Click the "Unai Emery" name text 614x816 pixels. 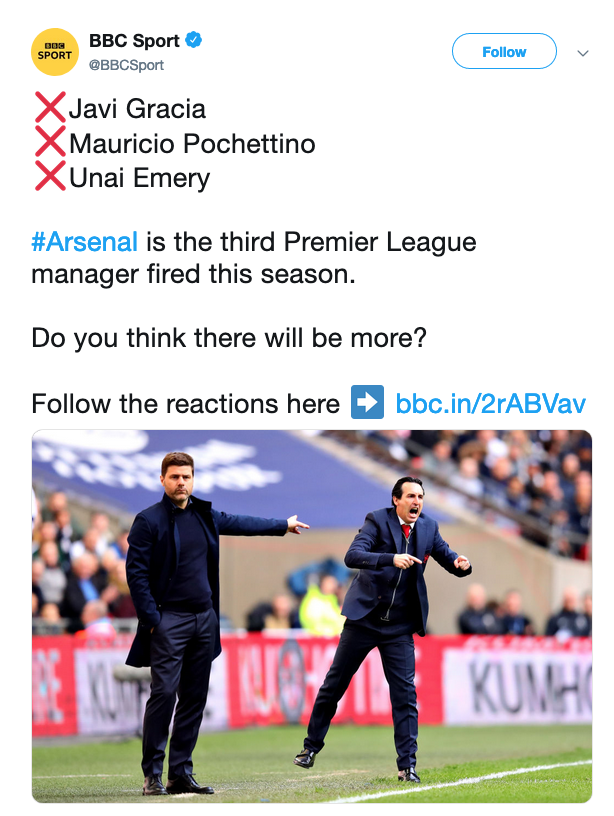coord(139,179)
